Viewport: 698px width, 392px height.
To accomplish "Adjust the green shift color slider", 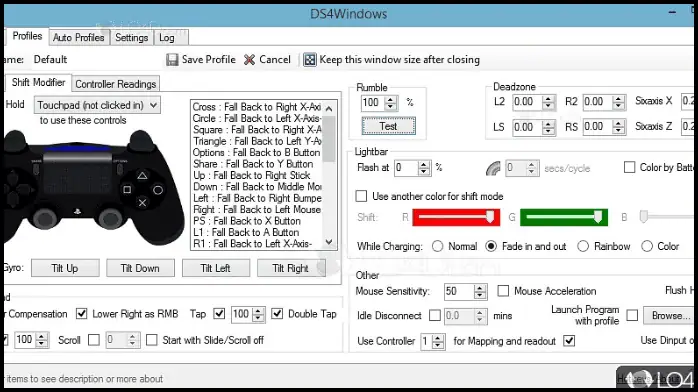I will 564,217.
